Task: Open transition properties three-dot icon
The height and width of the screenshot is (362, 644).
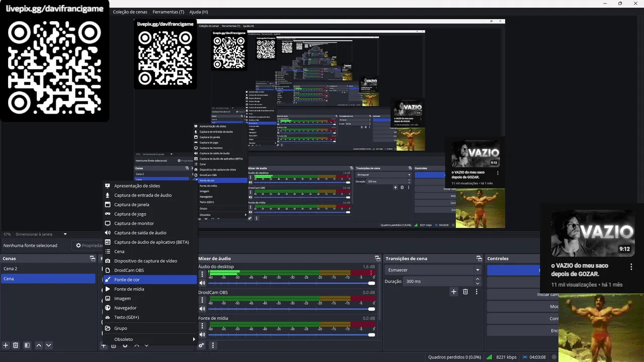Action: pos(476,292)
